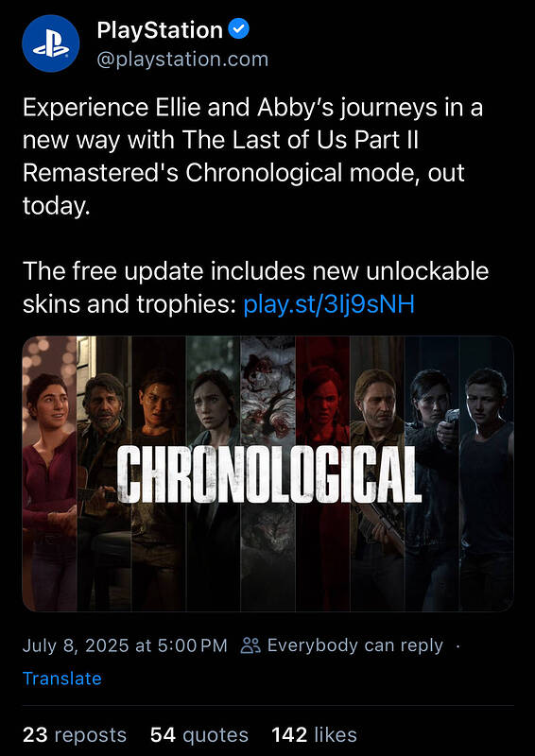Click the smiling woman in maroon shirt panel

click(50, 473)
